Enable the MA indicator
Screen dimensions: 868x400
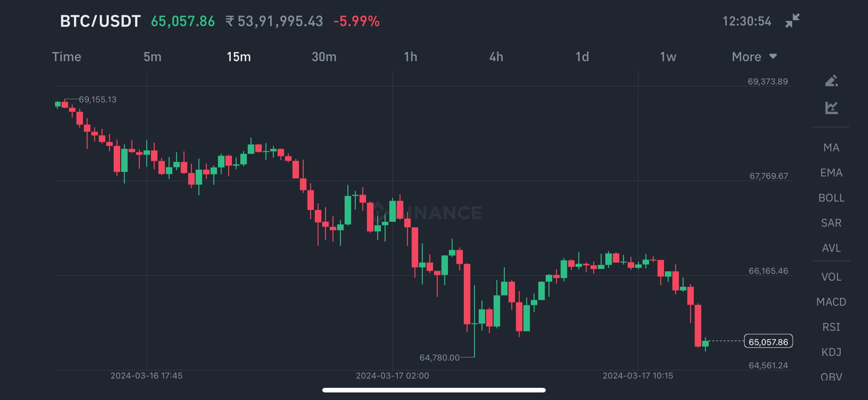click(x=831, y=147)
